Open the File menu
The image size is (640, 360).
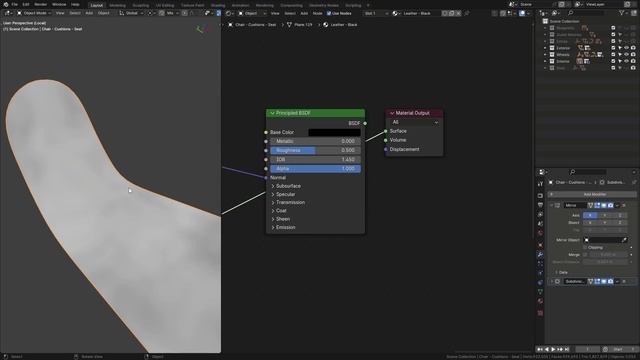15,4
